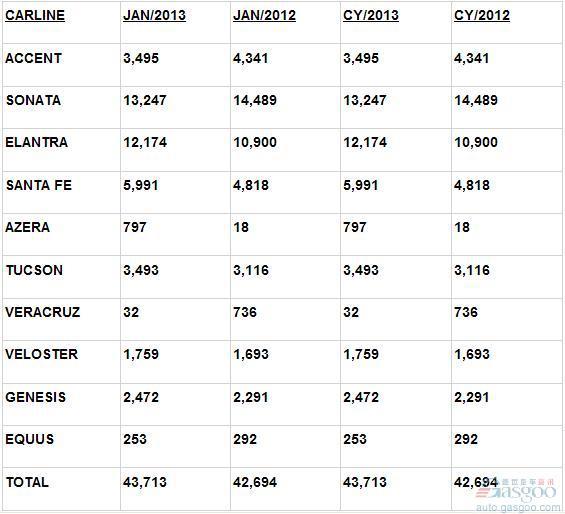Select the AZERA row label

[27, 227]
